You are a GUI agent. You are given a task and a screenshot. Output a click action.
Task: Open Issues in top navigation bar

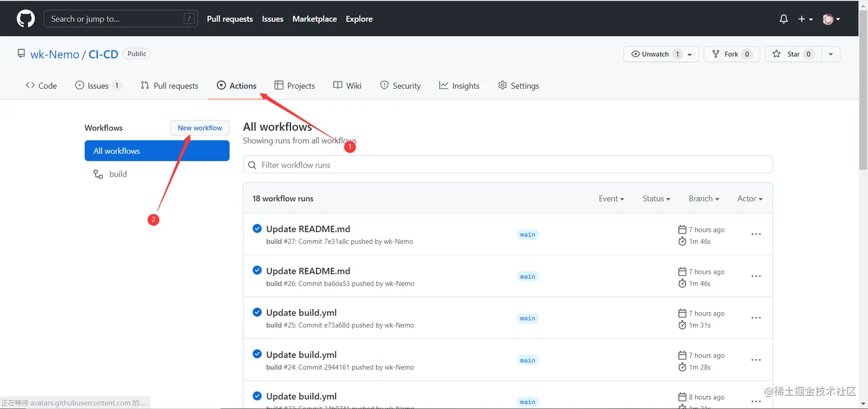point(273,19)
